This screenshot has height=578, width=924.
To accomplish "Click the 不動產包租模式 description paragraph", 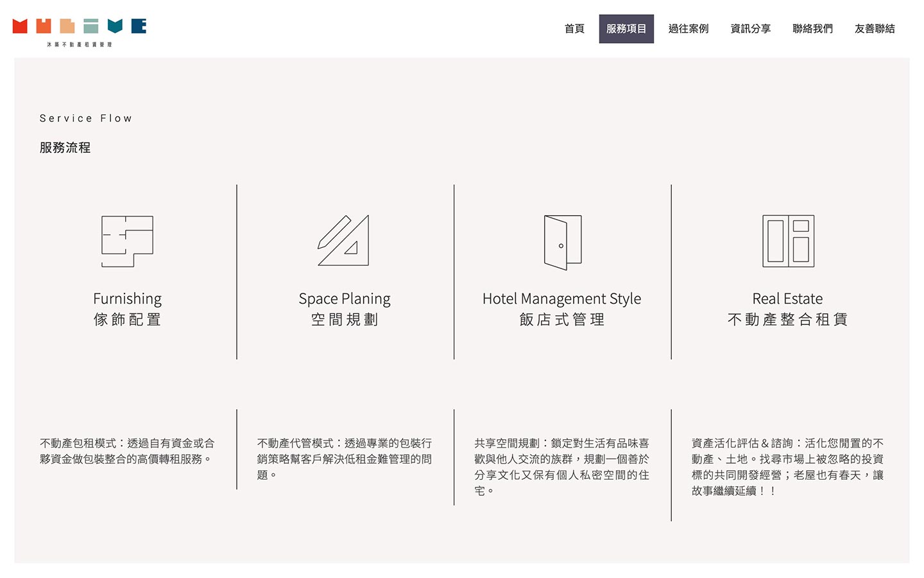I will click(127, 451).
